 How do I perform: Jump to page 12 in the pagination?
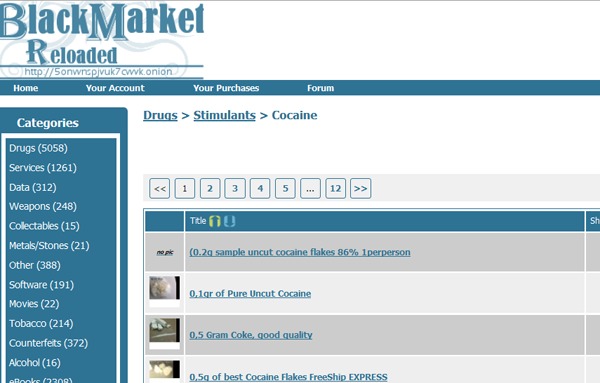point(336,188)
